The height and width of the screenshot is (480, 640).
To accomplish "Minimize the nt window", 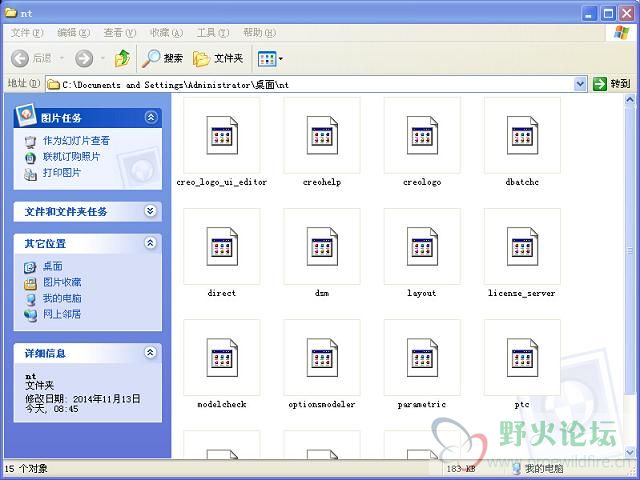I will [x=589, y=13].
